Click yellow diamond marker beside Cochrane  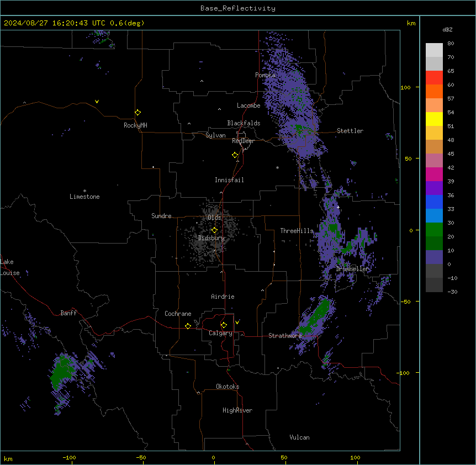(x=188, y=326)
